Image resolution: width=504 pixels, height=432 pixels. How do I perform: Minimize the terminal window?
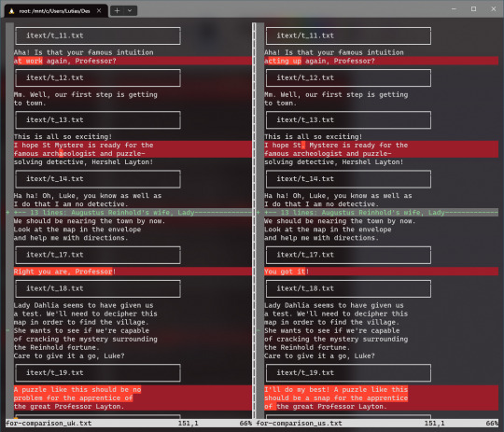click(454, 9)
